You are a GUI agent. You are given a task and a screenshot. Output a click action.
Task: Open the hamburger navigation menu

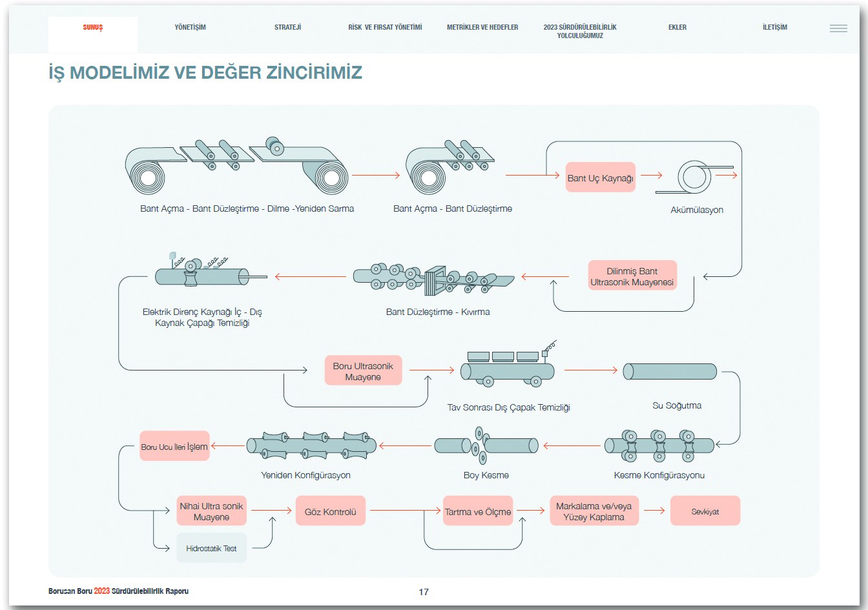[x=838, y=28]
